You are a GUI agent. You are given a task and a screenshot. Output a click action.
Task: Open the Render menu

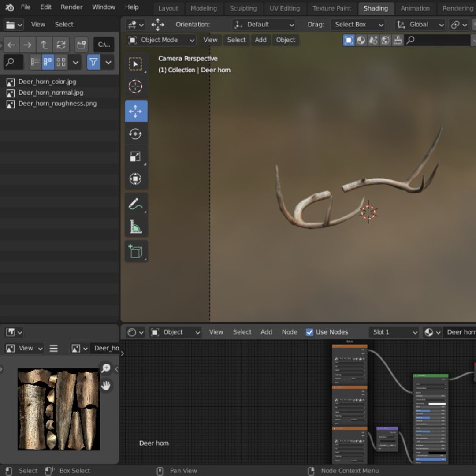click(x=71, y=7)
